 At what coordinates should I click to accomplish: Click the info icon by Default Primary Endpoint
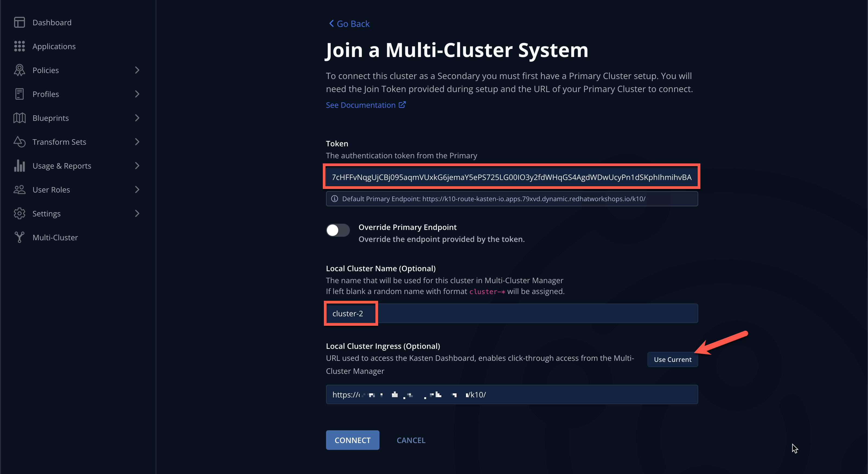coord(334,198)
